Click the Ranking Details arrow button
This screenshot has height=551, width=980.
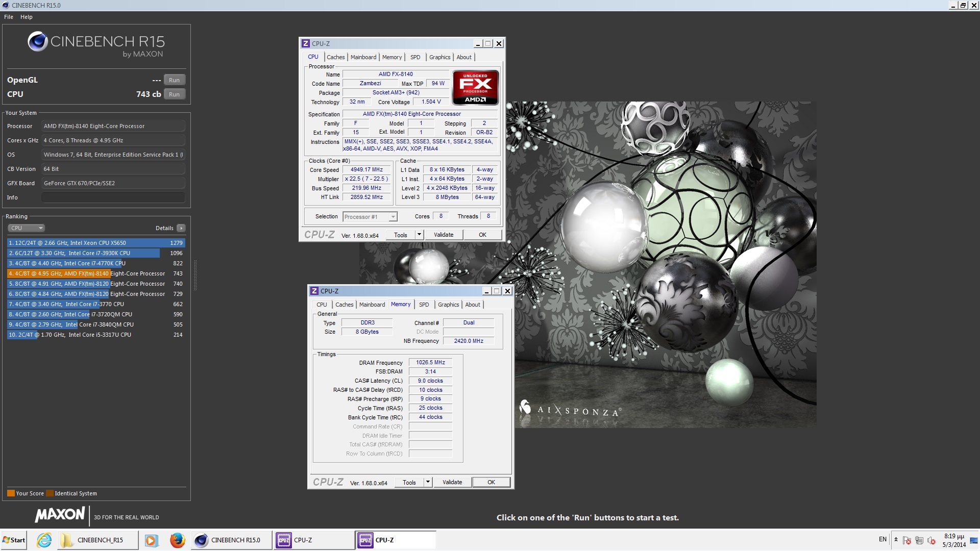pyautogui.click(x=181, y=228)
